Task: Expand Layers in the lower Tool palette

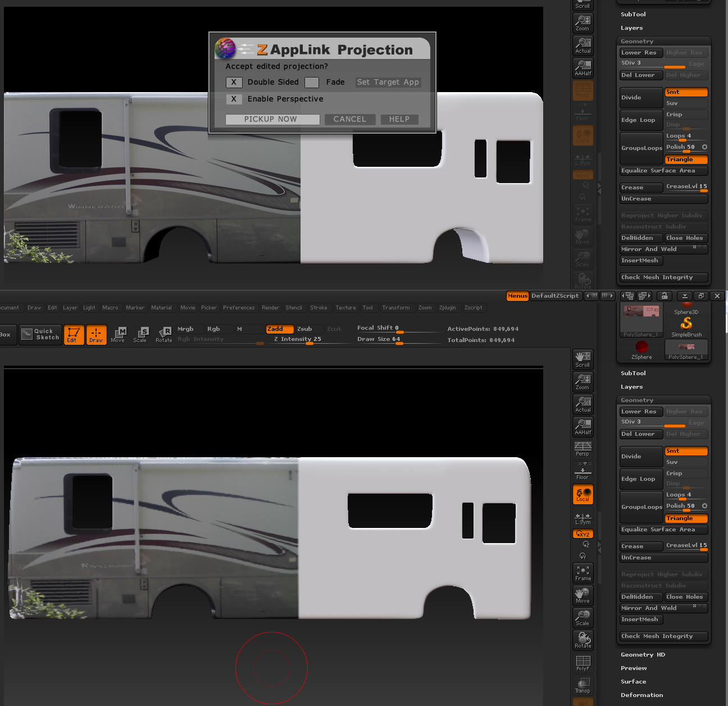Action: click(631, 387)
